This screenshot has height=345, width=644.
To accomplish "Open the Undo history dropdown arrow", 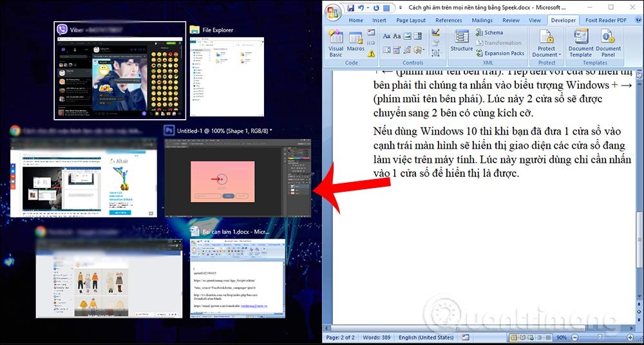I will pos(368,8).
